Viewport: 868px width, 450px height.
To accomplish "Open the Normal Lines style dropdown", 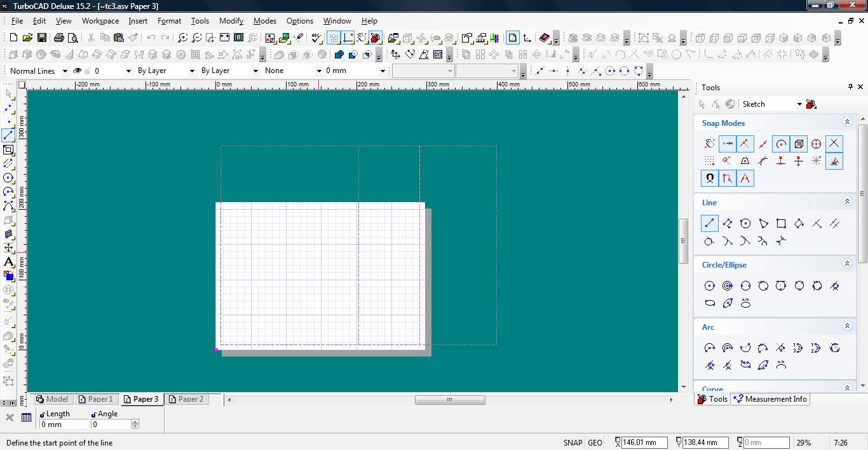I will [65, 71].
